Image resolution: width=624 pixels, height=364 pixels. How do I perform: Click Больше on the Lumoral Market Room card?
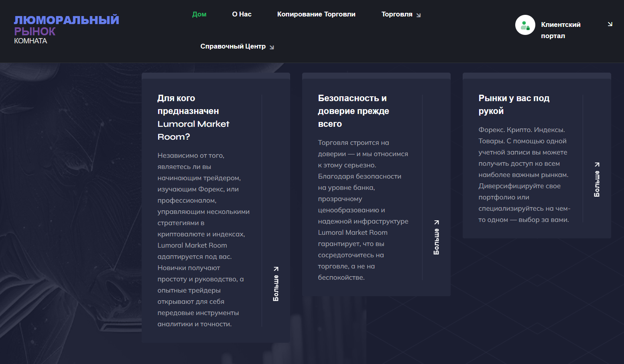coord(276,288)
